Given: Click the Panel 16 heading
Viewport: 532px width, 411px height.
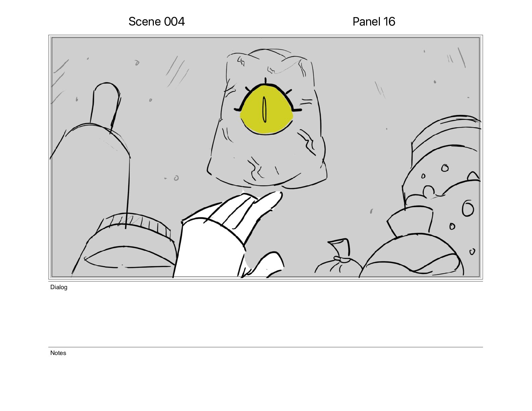Looking at the screenshot, I should click(x=374, y=22).
